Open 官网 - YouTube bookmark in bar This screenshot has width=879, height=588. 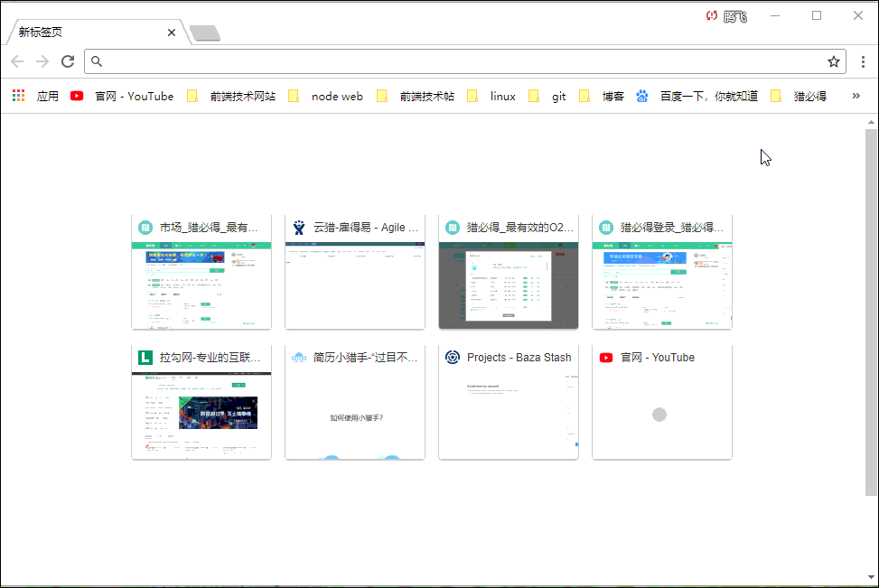tap(123, 96)
